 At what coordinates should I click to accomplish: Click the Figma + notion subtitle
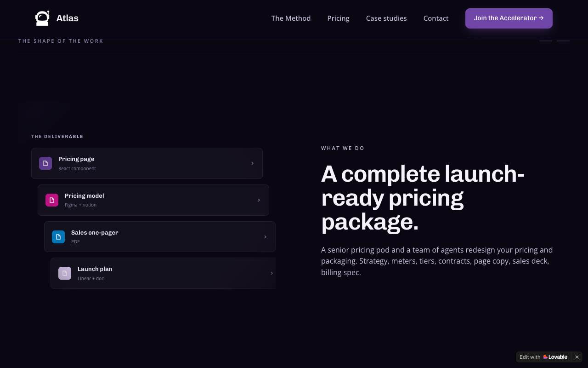click(80, 205)
